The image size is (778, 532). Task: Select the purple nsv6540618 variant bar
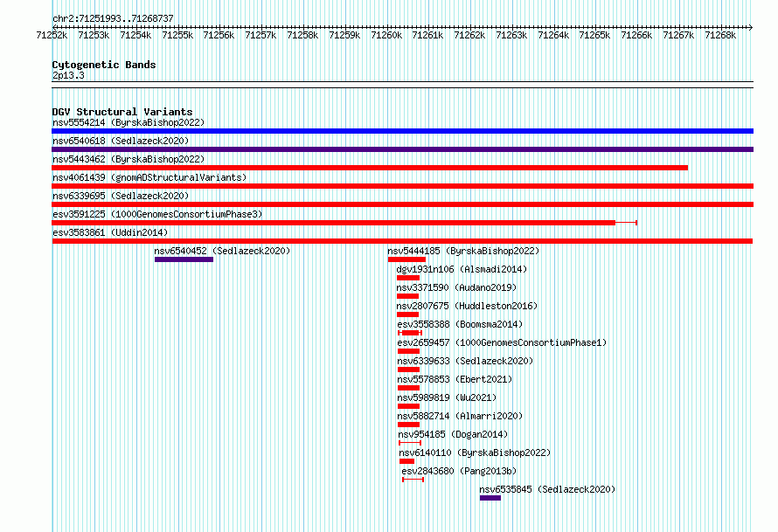tap(402, 149)
